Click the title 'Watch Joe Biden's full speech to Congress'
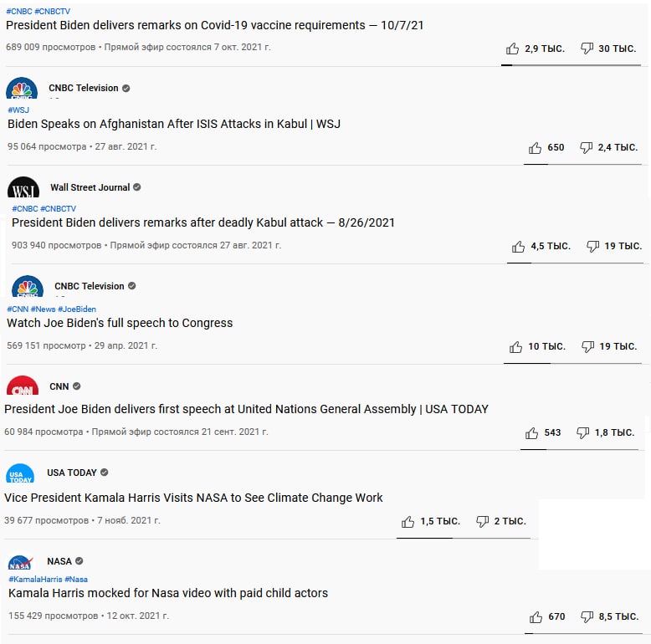The width and height of the screenshot is (651, 644). pyautogui.click(x=120, y=323)
